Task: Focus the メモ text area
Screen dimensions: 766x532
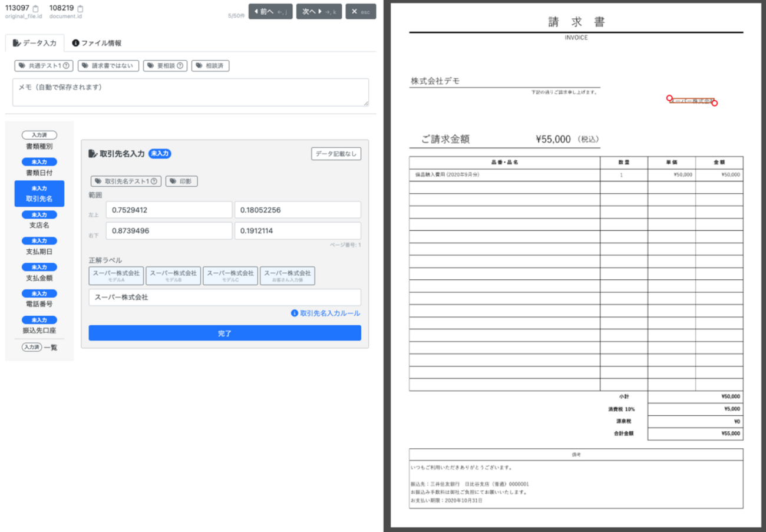Action: (191, 92)
